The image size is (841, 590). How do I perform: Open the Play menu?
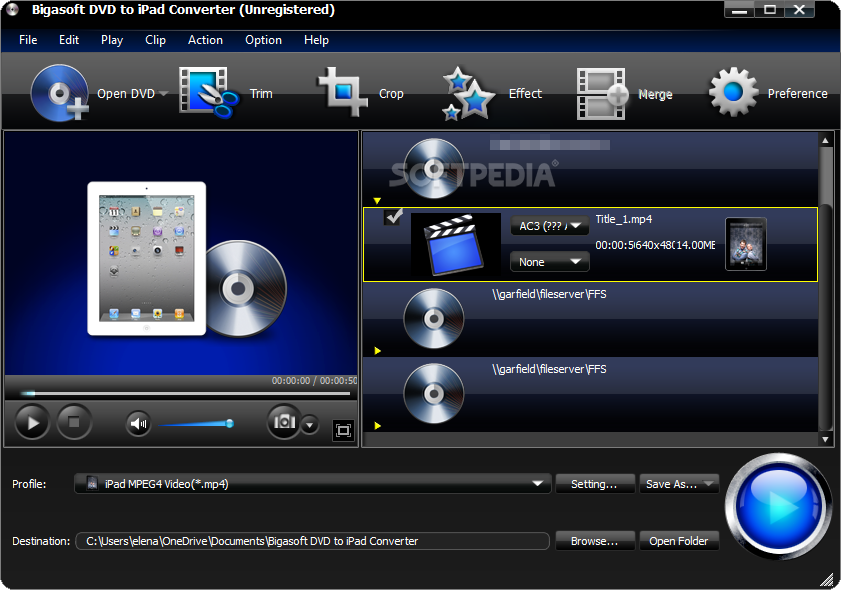point(112,40)
